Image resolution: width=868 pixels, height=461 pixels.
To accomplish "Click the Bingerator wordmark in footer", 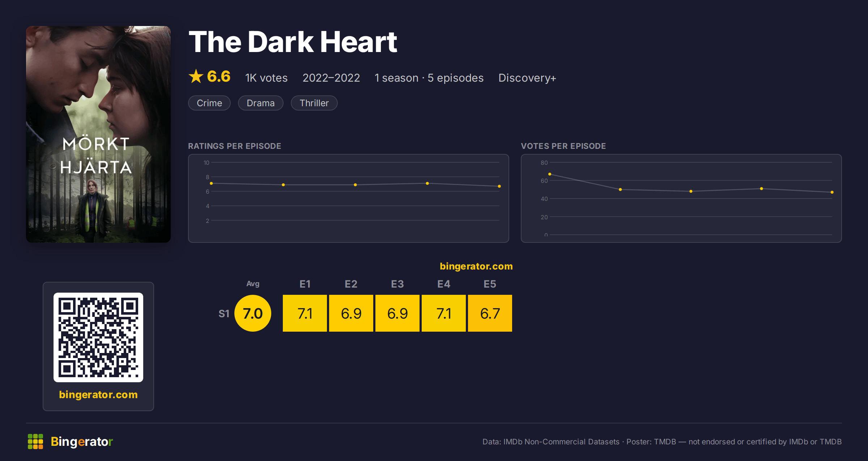I will (82, 441).
